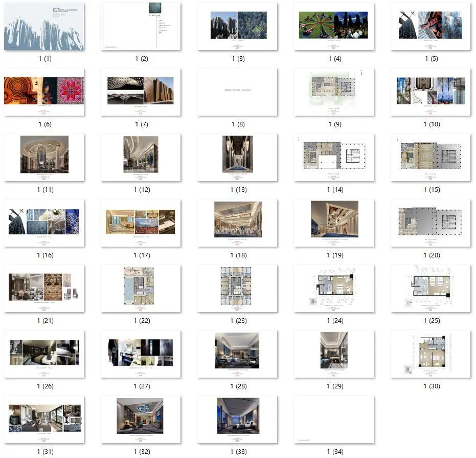This screenshot has width=476, height=458.
Task: Select the final blank slide 1 (34)
Action: (333, 419)
